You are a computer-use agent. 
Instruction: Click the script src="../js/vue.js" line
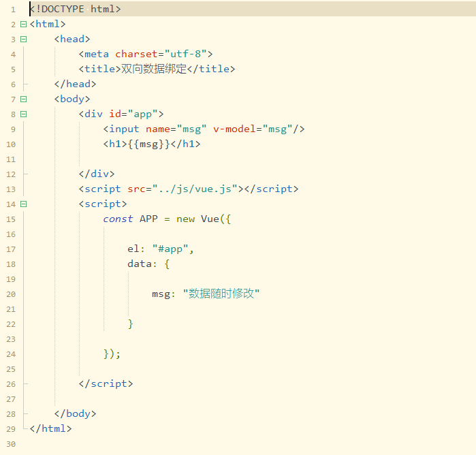pyautogui.click(x=189, y=189)
